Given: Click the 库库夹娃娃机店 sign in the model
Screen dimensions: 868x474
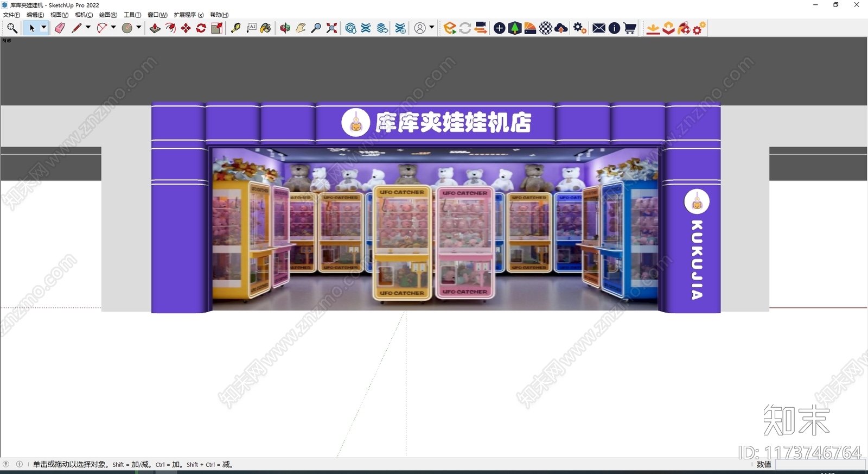Looking at the screenshot, I should click(454, 122).
